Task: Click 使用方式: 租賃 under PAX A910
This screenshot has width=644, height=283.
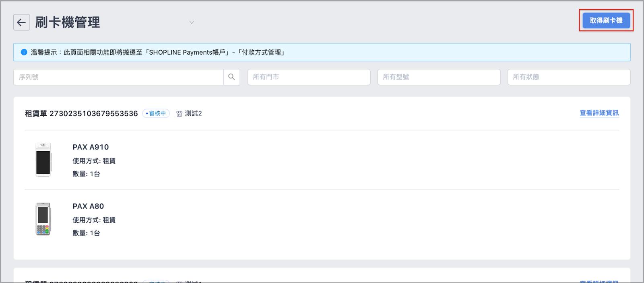Action: (x=94, y=161)
